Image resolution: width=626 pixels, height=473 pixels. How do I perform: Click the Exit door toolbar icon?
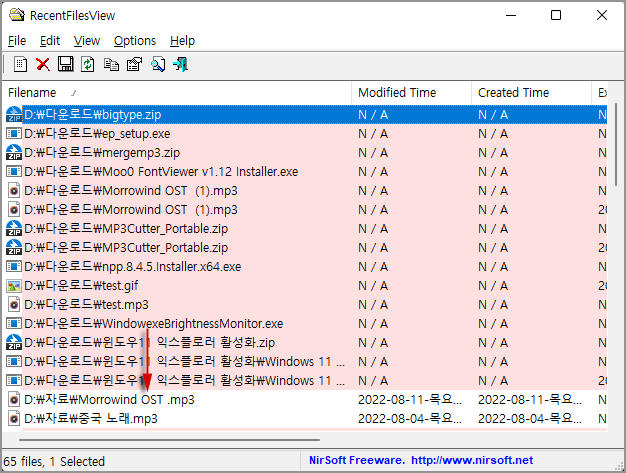(x=180, y=64)
